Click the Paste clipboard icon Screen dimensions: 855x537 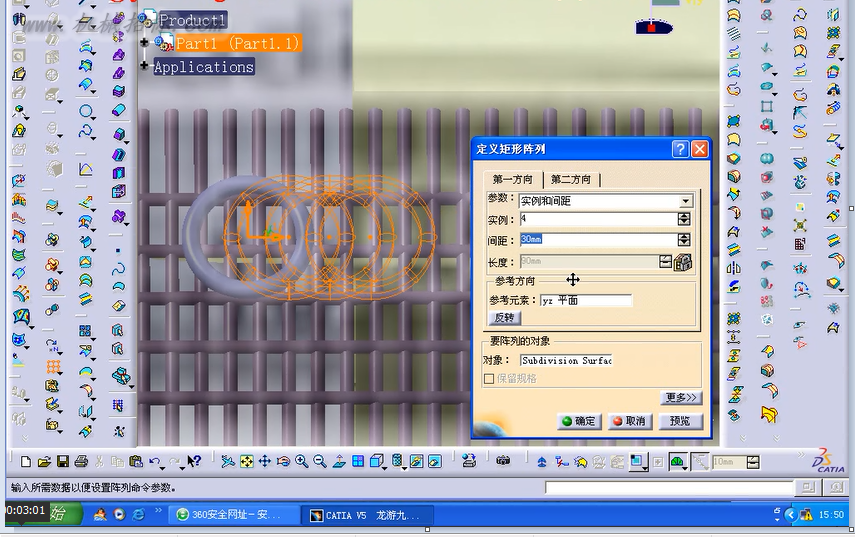click(136, 462)
